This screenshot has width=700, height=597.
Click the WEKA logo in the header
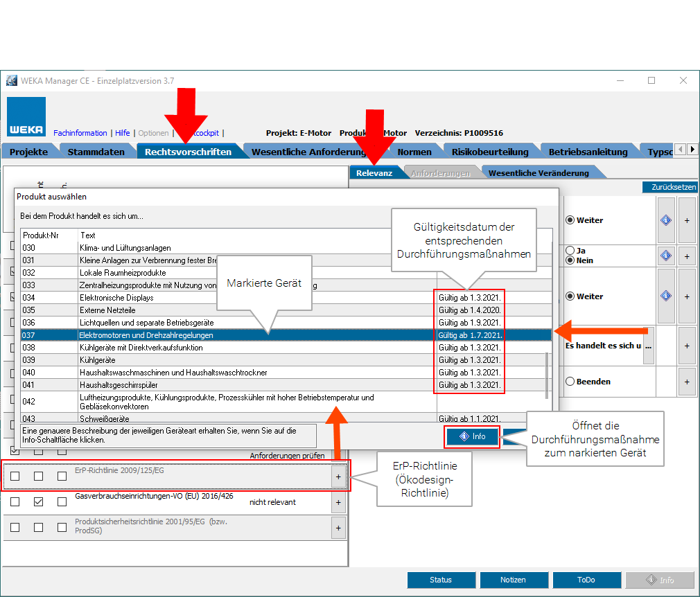[x=26, y=116]
